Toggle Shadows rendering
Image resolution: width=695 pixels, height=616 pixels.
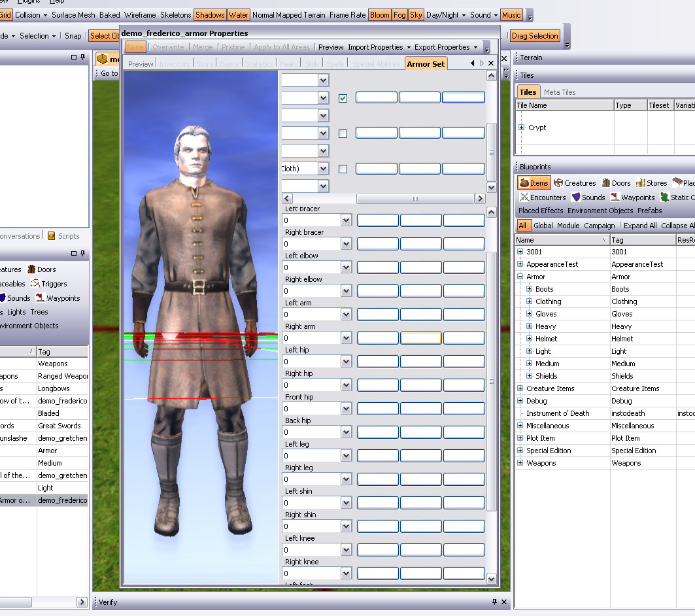[210, 15]
